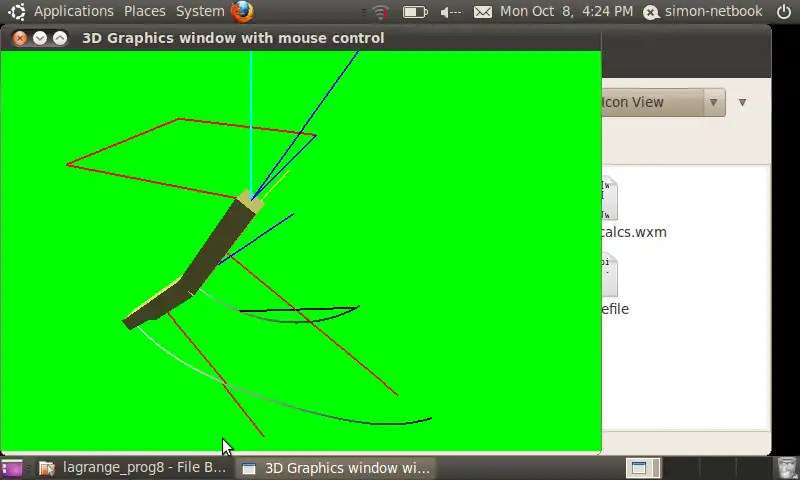Screen dimensions: 800x480
Task: Open the Applications menu
Action: pos(73,11)
